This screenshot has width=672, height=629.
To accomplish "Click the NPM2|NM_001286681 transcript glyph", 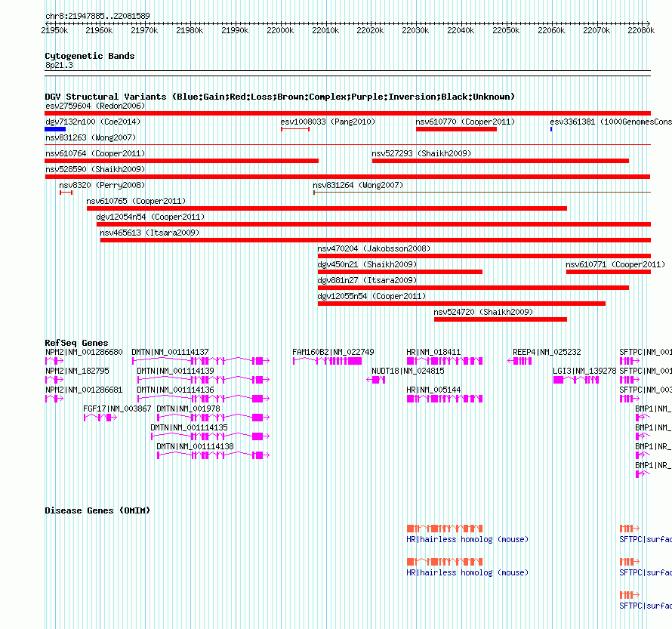I will [x=54, y=399].
